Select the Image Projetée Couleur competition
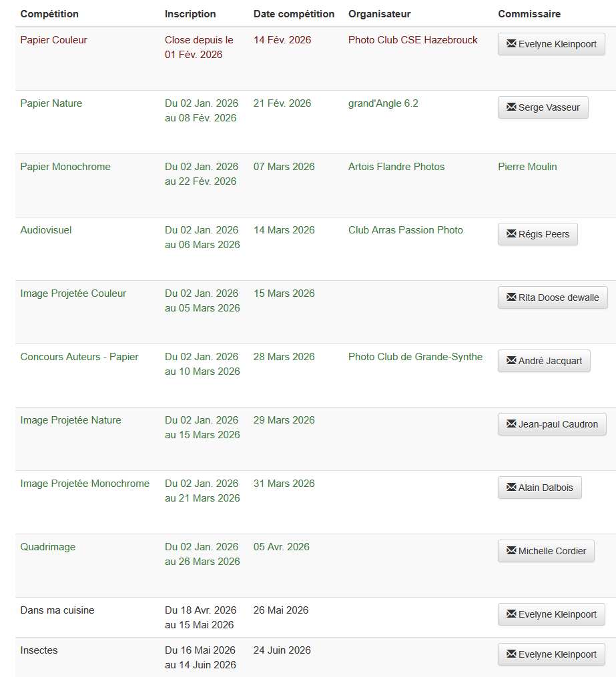The height and width of the screenshot is (677, 616). point(73,293)
